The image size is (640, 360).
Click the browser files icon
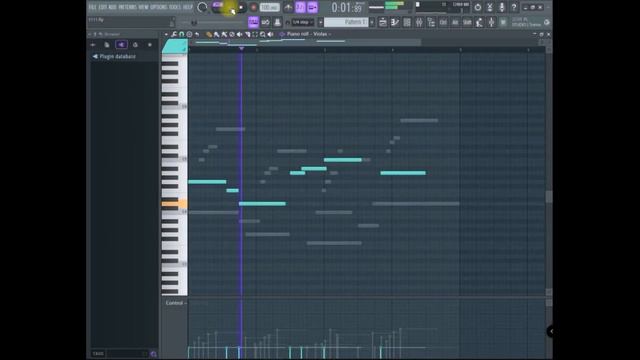[x=107, y=44]
